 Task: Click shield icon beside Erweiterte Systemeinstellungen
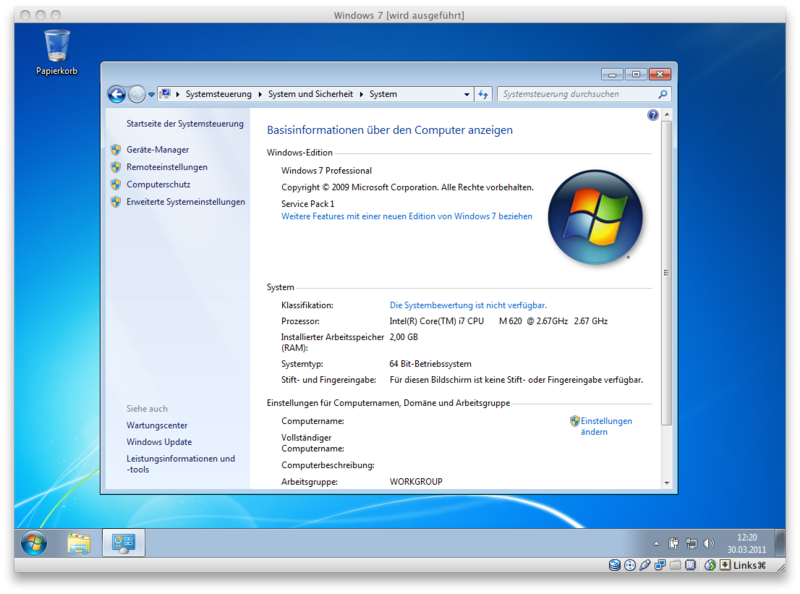(x=116, y=202)
